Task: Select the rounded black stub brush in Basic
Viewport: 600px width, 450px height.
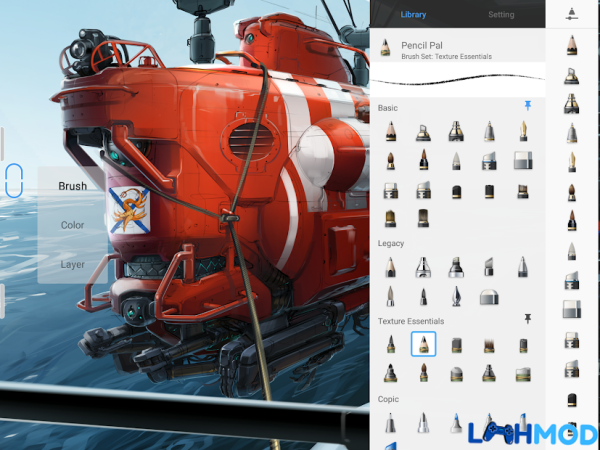Action: pyautogui.click(x=456, y=192)
